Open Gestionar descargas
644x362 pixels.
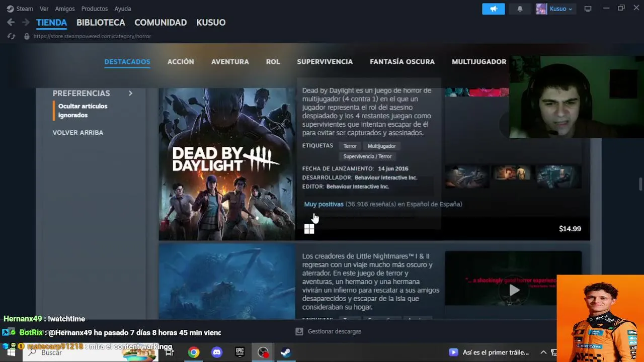[335, 332]
